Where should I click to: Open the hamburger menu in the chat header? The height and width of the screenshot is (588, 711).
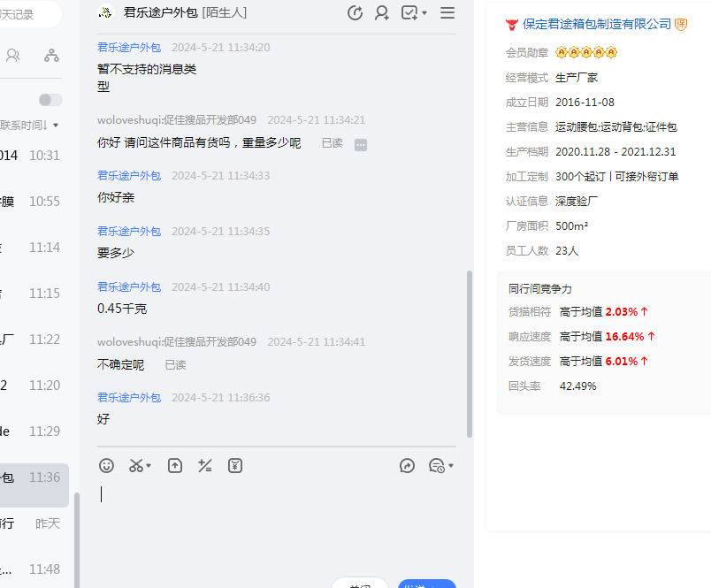tap(447, 12)
